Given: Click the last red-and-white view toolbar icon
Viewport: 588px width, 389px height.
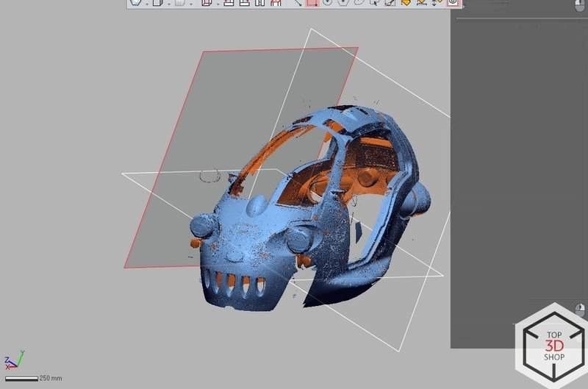Looking at the screenshot, I should [276, 2].
